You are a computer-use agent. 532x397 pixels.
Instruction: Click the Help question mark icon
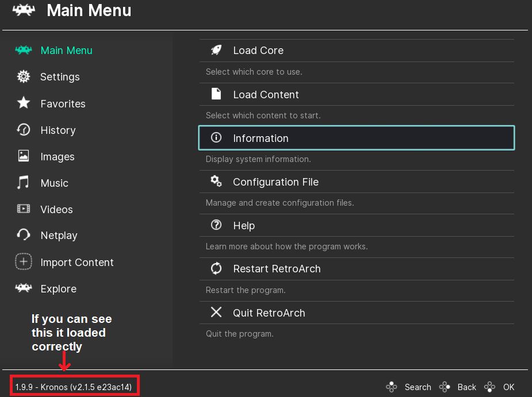pos(216,225)
